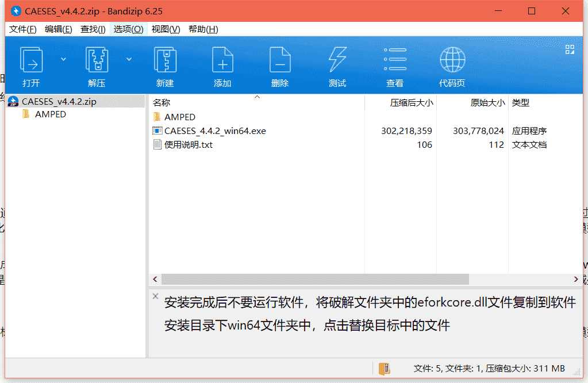Viewport: 588px width, 383px height.
Task: Click the View (查看) list icon
Action: click(395, 59)
